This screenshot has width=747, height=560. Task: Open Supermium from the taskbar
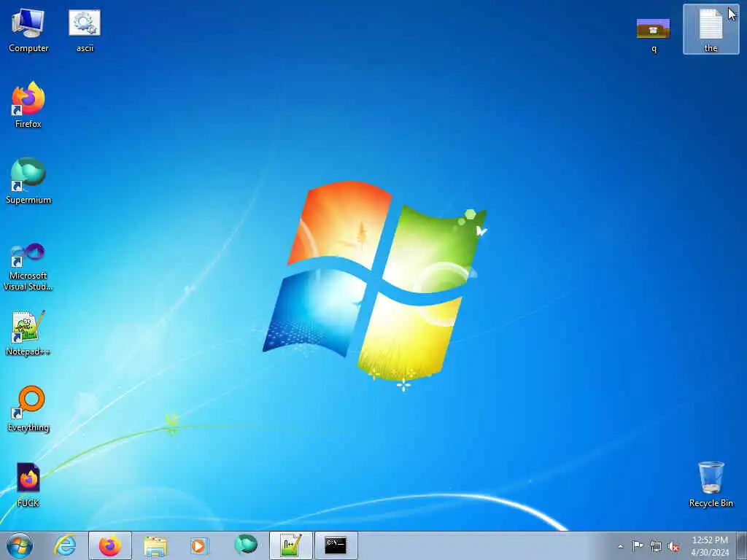coord(246,545)
